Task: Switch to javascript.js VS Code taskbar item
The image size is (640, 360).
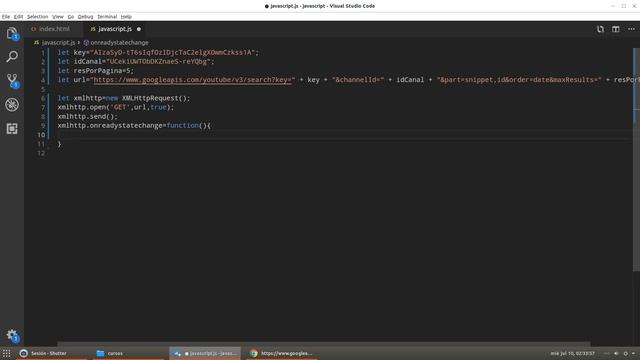Action: [205, 353]
